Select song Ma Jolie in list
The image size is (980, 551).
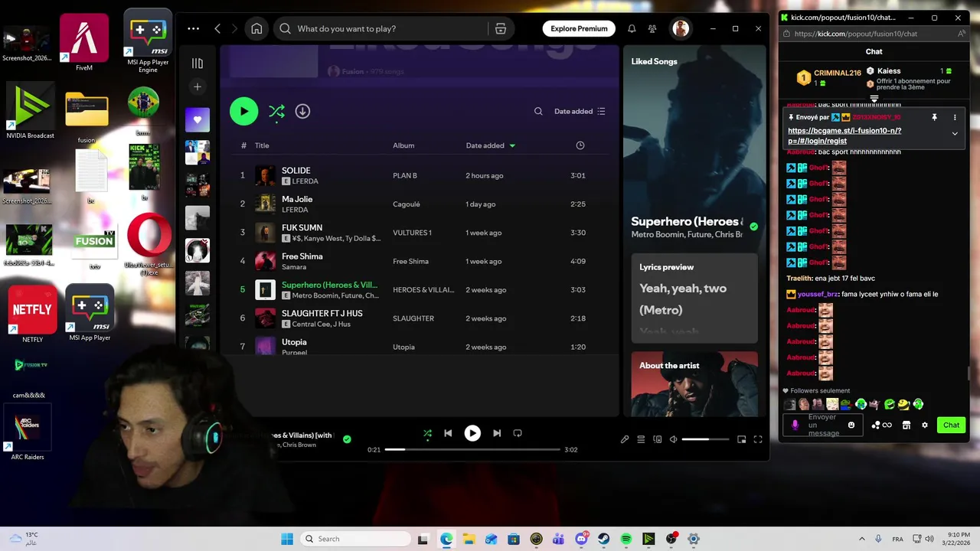(x=420, y=204)
